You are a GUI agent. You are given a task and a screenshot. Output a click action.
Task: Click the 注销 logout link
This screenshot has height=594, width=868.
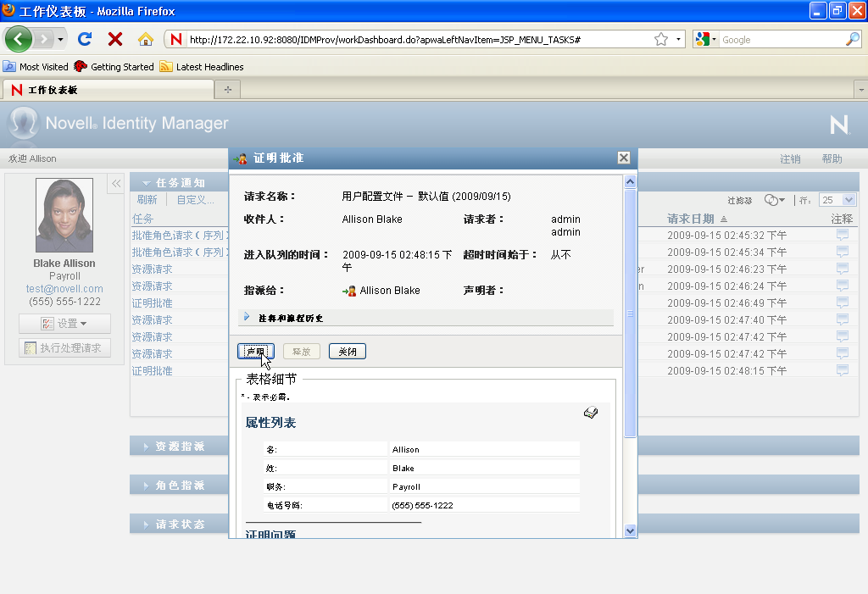790,158
